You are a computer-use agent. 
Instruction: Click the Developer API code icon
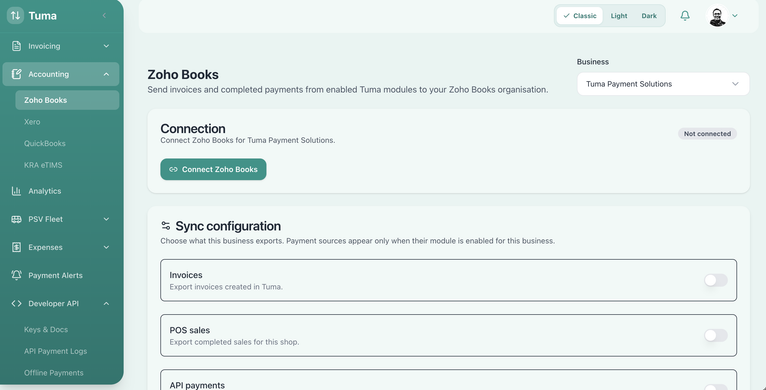click(16, 303)
